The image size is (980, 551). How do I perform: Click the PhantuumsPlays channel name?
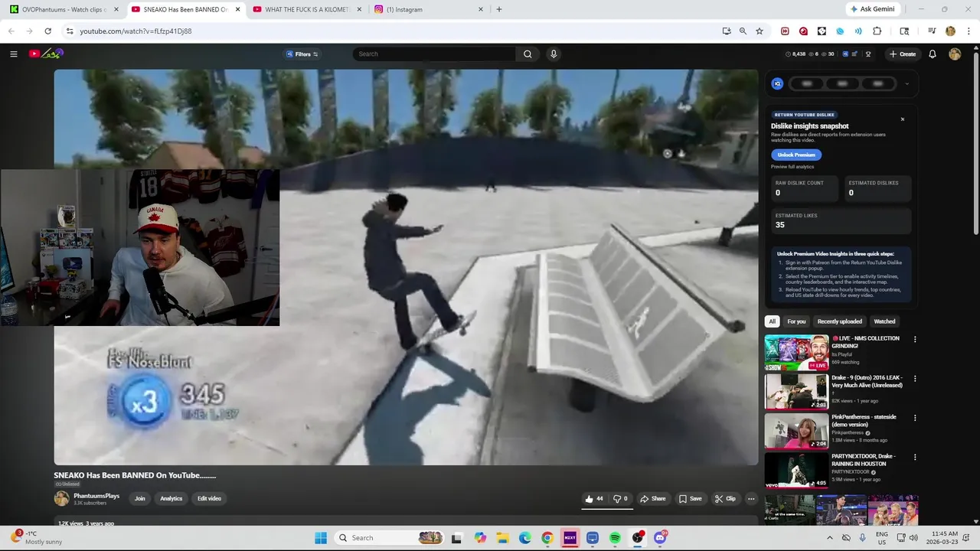click(x=96, y=495)
